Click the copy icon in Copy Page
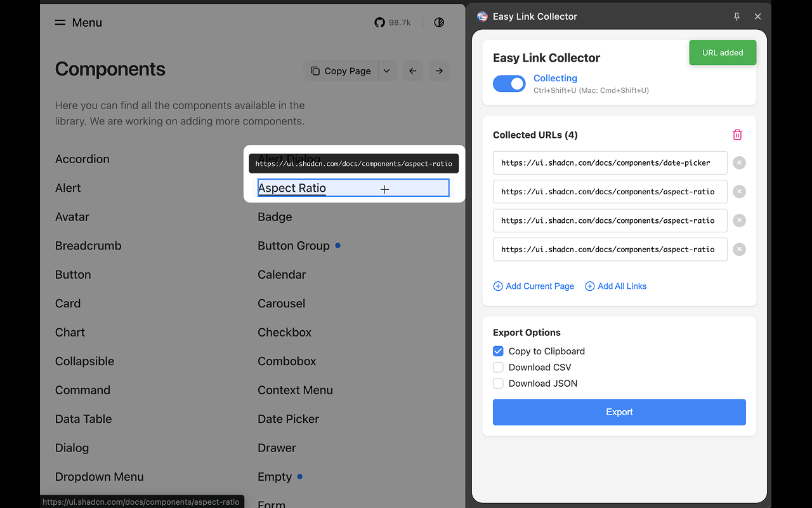 tap(315, 71)
